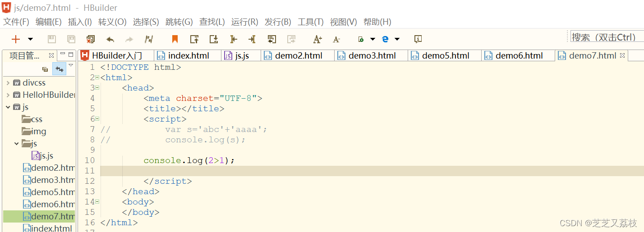Screen dimensions: 644x232
Task: Close the demo7.html tab
Action: tap(622, 55)
